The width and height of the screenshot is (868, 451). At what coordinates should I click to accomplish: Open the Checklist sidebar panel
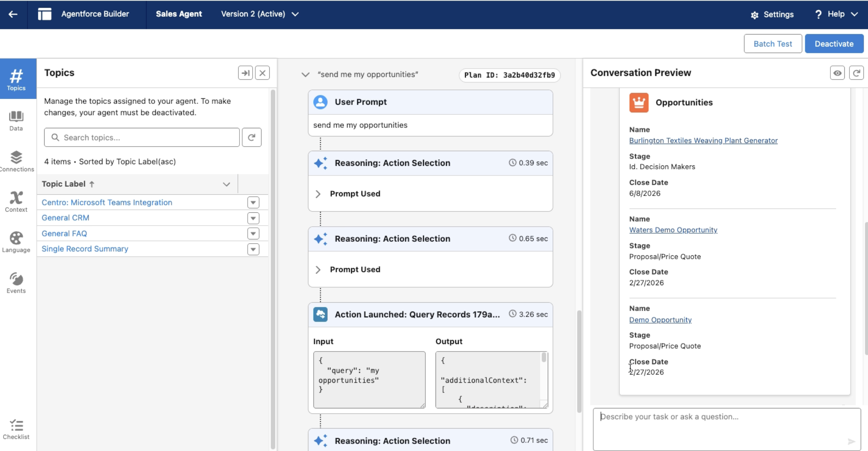point(16,429)
